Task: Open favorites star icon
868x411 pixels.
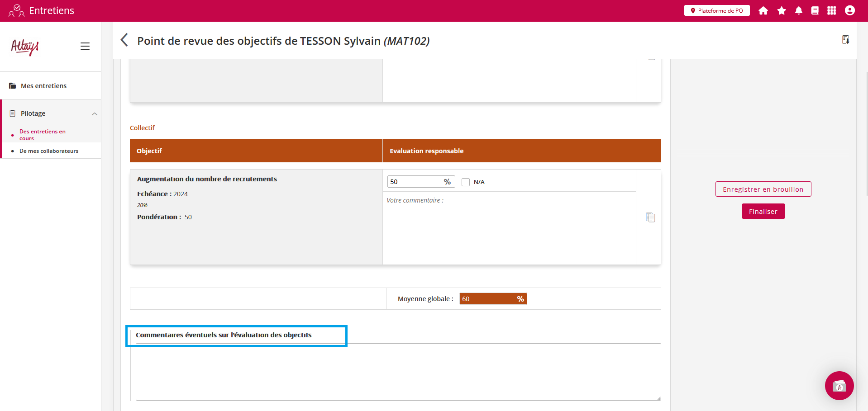Action: click(x=781, y=11)
